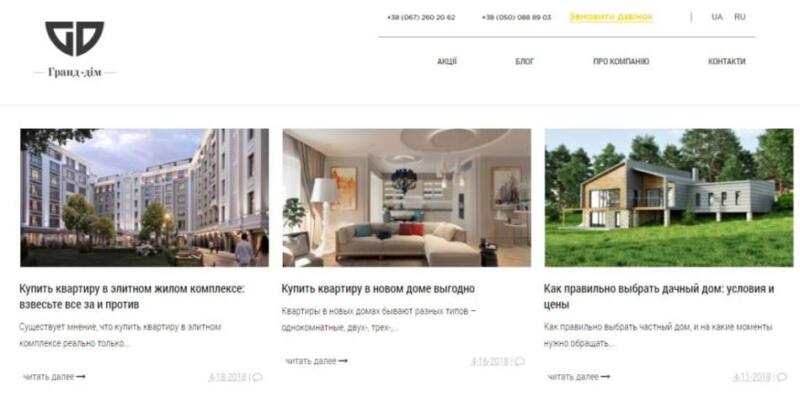Viewport: 800px width, 408px height.
Task: Go to ПРО КОМПАНІЮ page
Action: (621, 61)
